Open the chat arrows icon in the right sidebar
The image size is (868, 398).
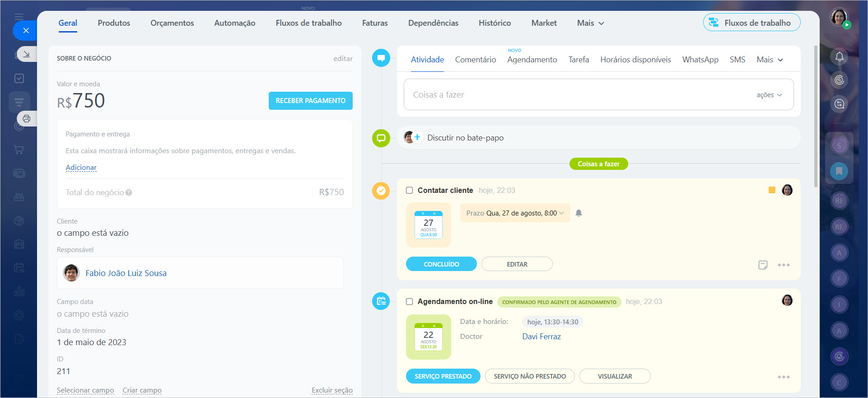click(x=839, y=104)
